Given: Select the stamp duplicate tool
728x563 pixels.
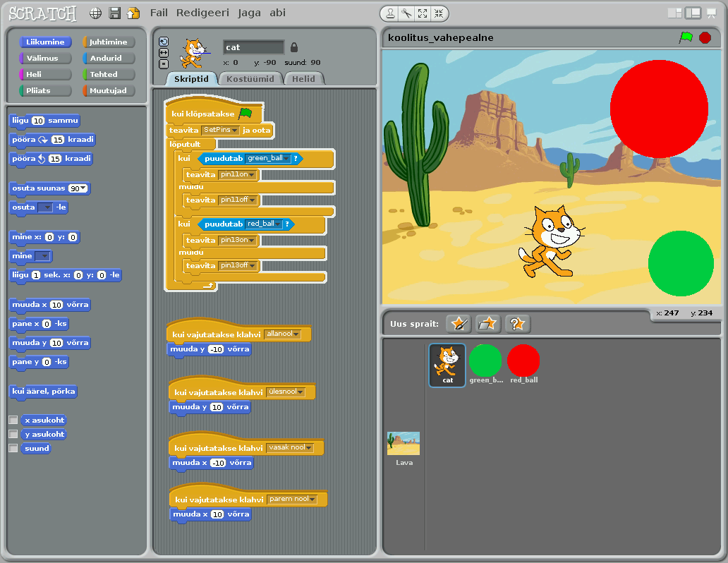Looking at the screenshot, I should pyautogui.click(x=390, y=13).
